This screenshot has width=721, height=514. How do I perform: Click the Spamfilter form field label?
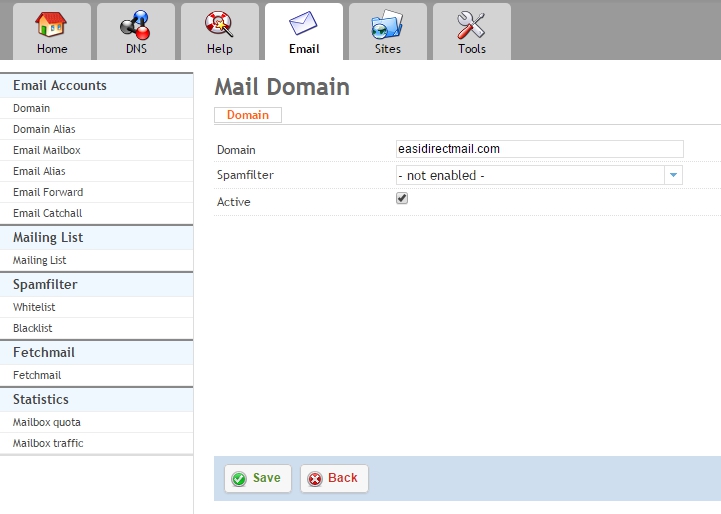coord(245,175)
